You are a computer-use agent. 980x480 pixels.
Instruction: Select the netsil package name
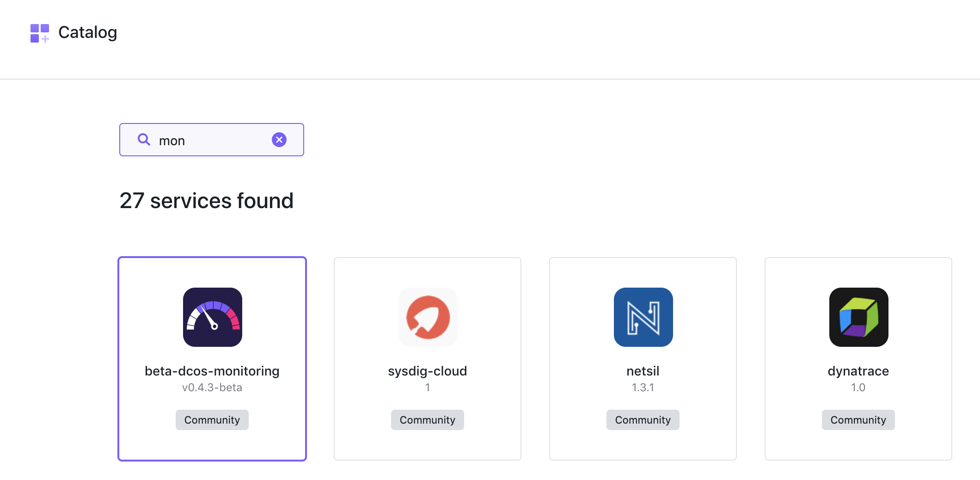[643, 371]
